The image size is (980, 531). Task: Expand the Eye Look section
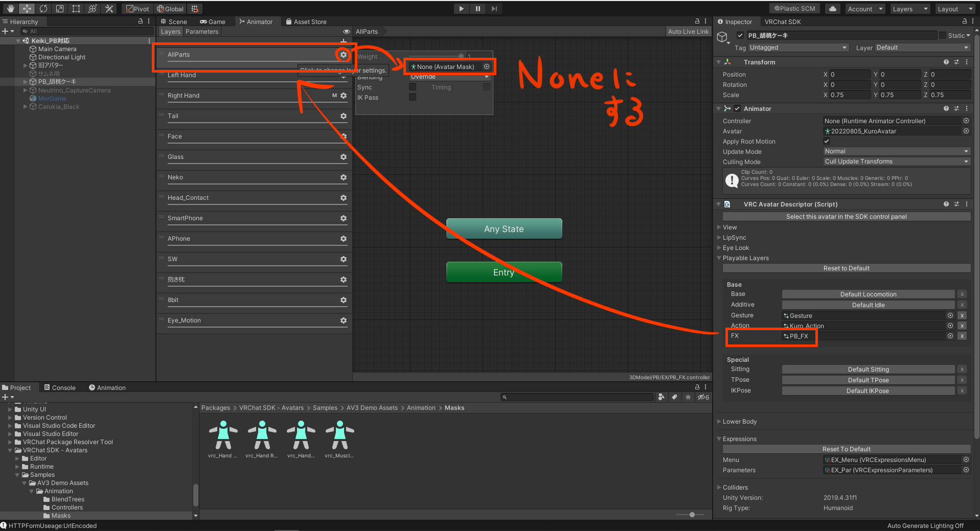[x=736, y=248]
